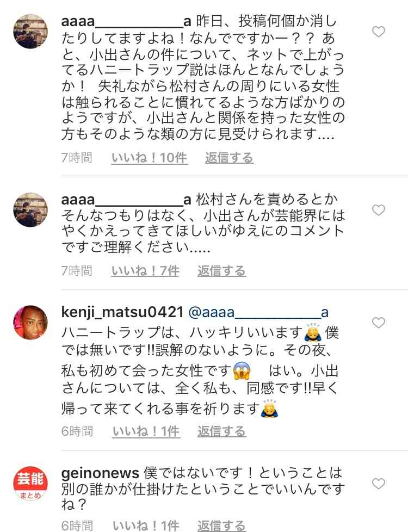Open aaaa___a username in first comment
This screenshot has height=532, width=408.
coord(126,22)
